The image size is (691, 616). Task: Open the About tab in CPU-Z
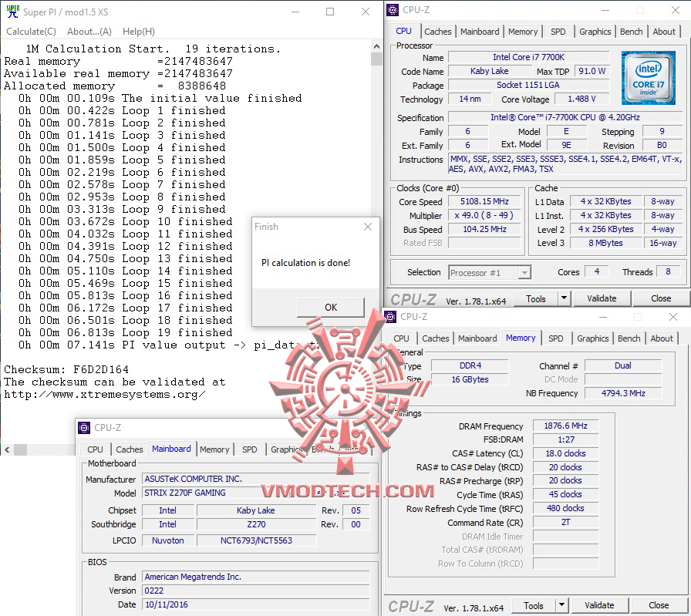(663, 32)
